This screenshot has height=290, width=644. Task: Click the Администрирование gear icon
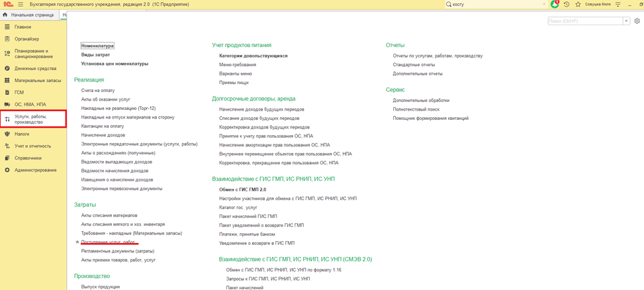click(x=7, y=169)
